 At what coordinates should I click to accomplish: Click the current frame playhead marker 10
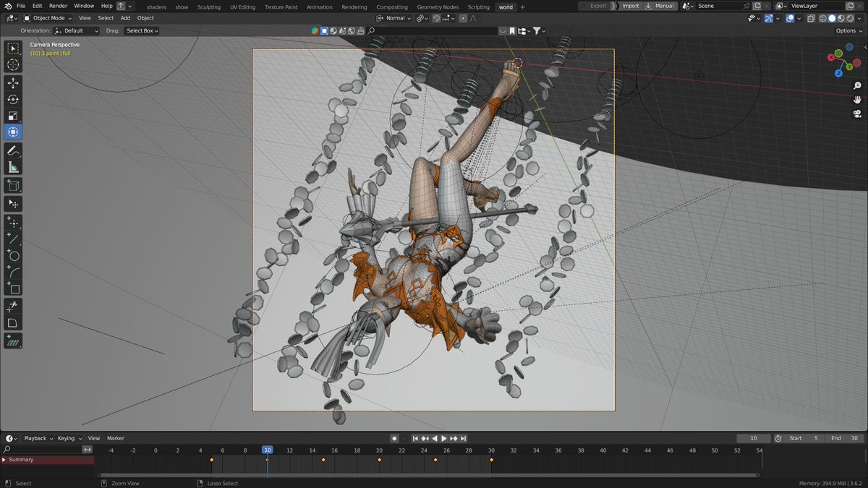[268, 450]
